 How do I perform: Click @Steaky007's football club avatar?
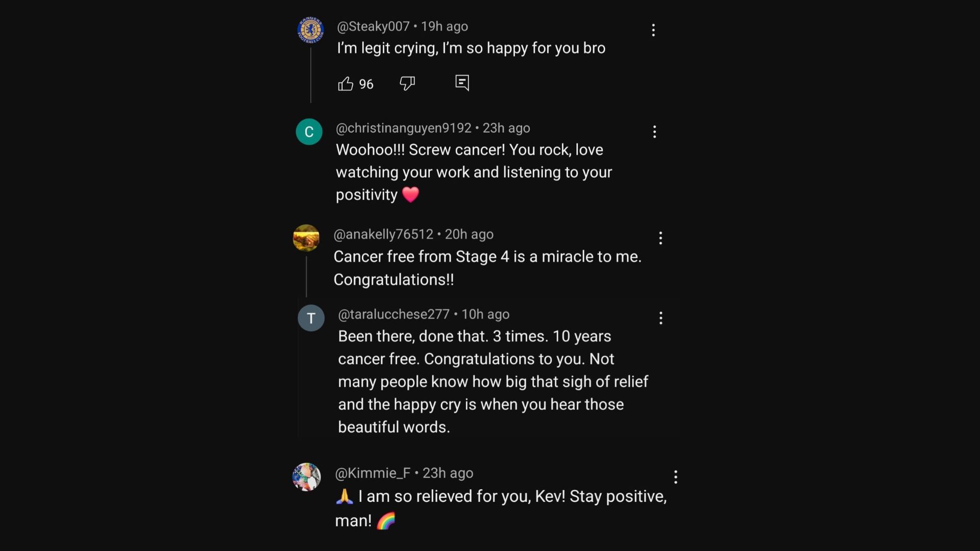310,30
